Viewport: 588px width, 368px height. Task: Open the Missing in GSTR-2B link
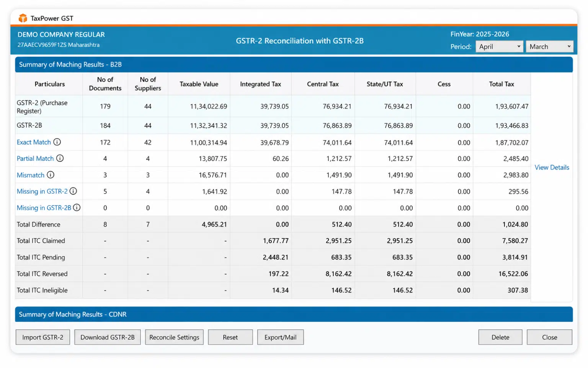(44, 208)
